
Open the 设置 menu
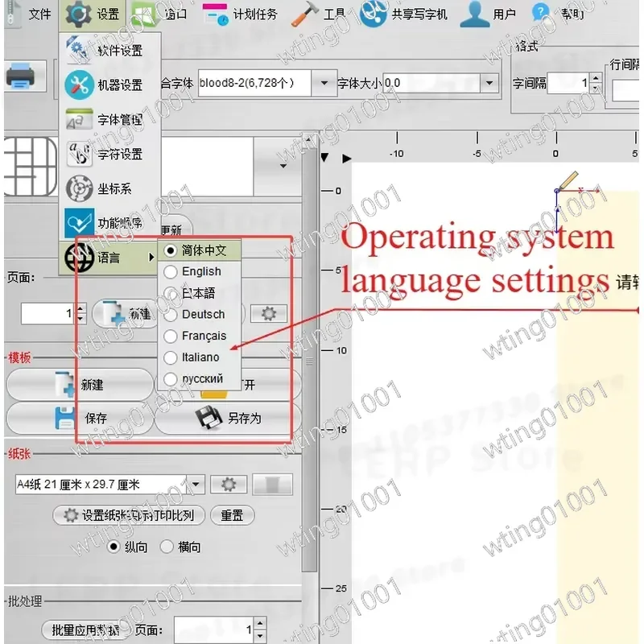(x=93, y=14)
